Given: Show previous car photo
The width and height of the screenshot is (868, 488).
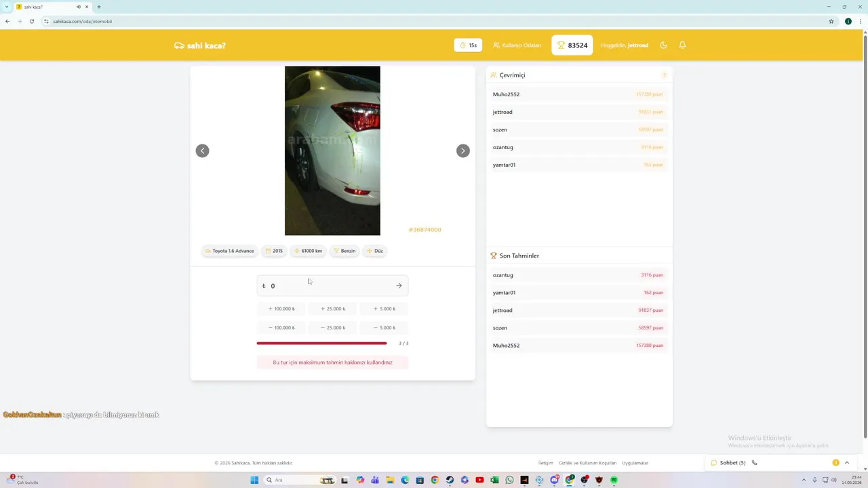Looking at the screenshot, I should pos(202,150).
